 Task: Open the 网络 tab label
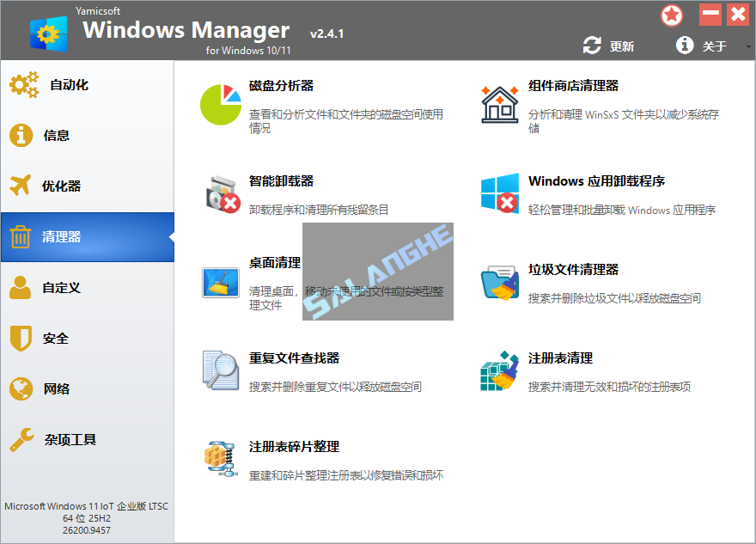point(57,388)
